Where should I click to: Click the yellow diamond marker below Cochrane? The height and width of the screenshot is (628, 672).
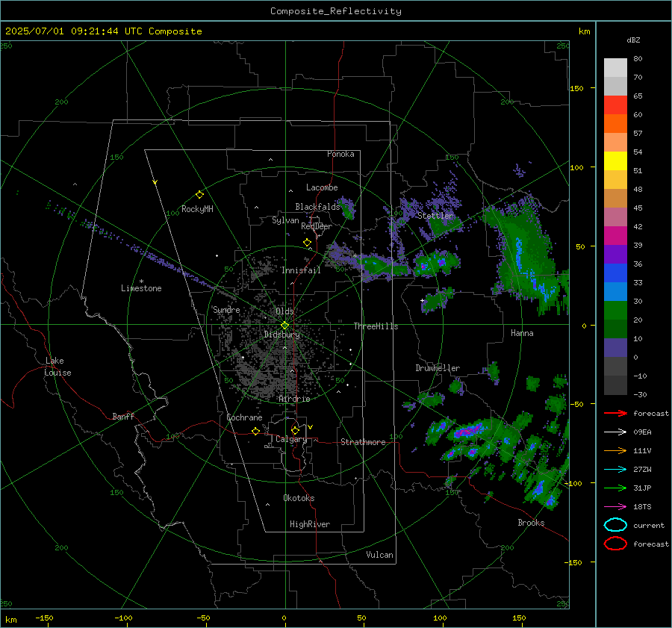255,431
